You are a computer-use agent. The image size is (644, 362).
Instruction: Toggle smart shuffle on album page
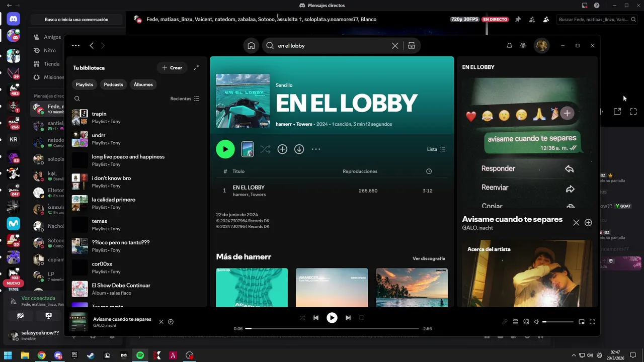tap(265, 149)
